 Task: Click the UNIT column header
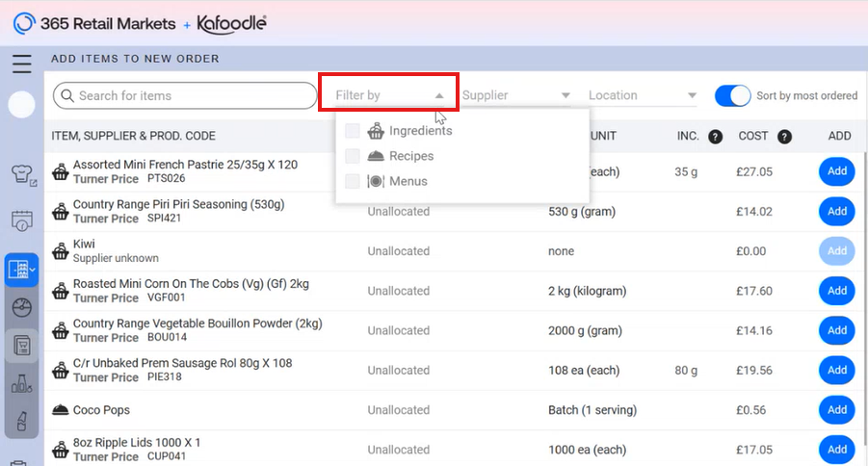pos(603,136)
